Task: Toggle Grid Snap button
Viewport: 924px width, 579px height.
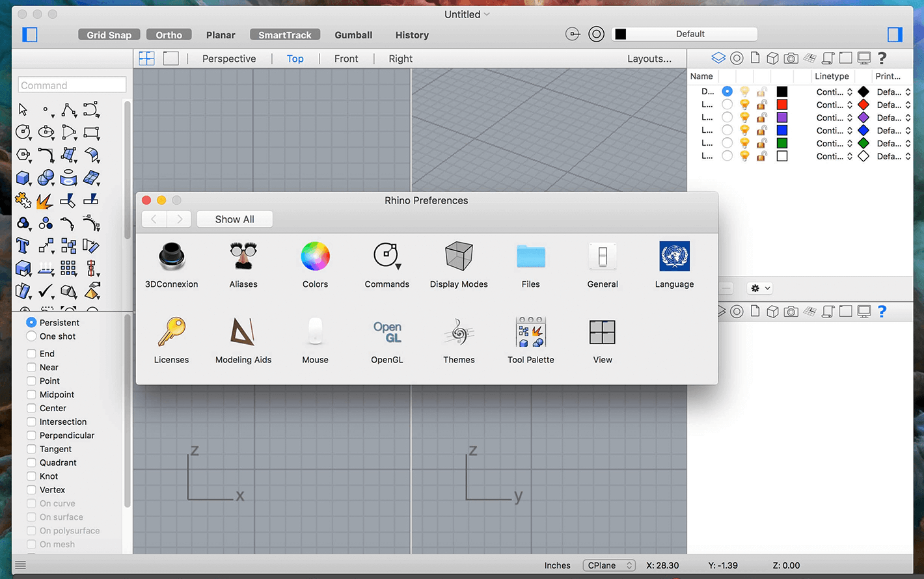Action: click(x=109, y=34)
